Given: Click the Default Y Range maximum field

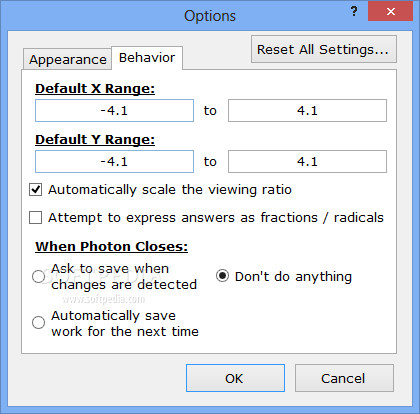Looking at the screenshot, I should tap(307, 161).
